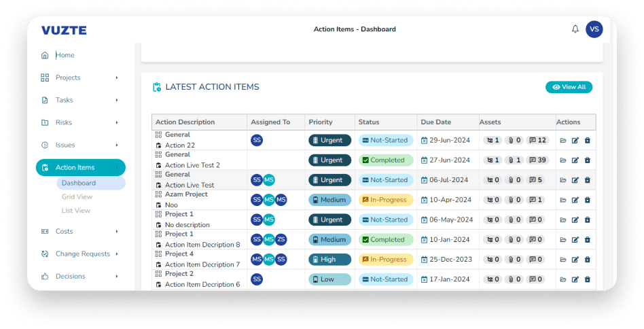Expand the Issues menu arrow
The image size is (644, 329).
(x=117, y=145)
